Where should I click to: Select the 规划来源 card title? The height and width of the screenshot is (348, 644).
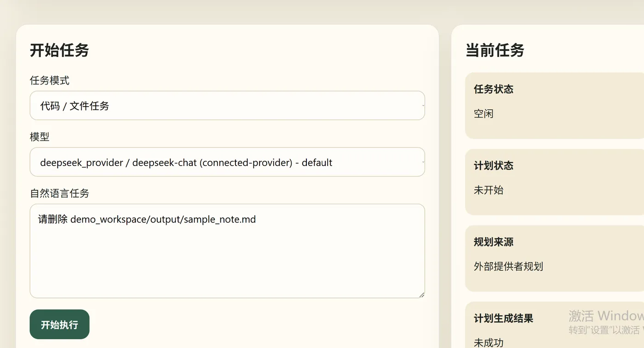click(494, 242)
